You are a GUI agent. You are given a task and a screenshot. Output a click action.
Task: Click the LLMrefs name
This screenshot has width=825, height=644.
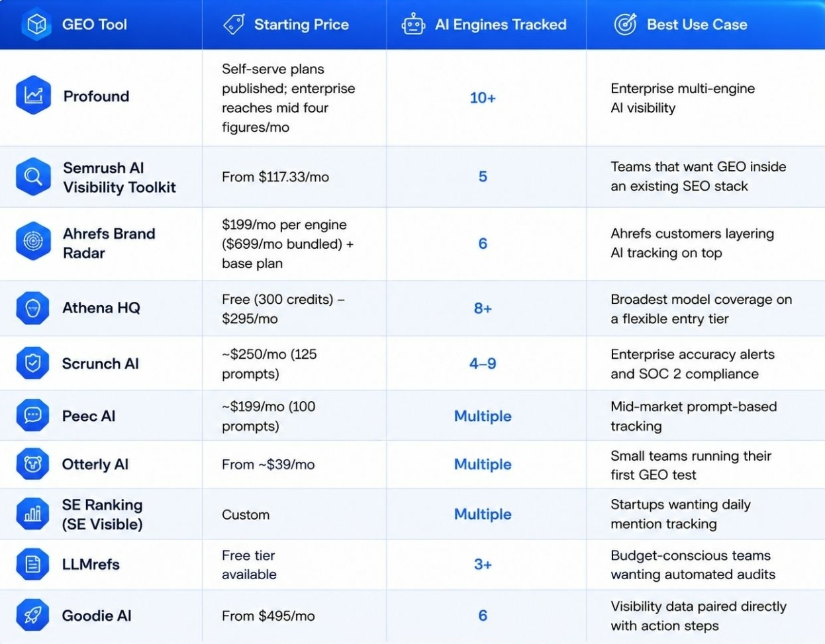click(x=91, y=564)
